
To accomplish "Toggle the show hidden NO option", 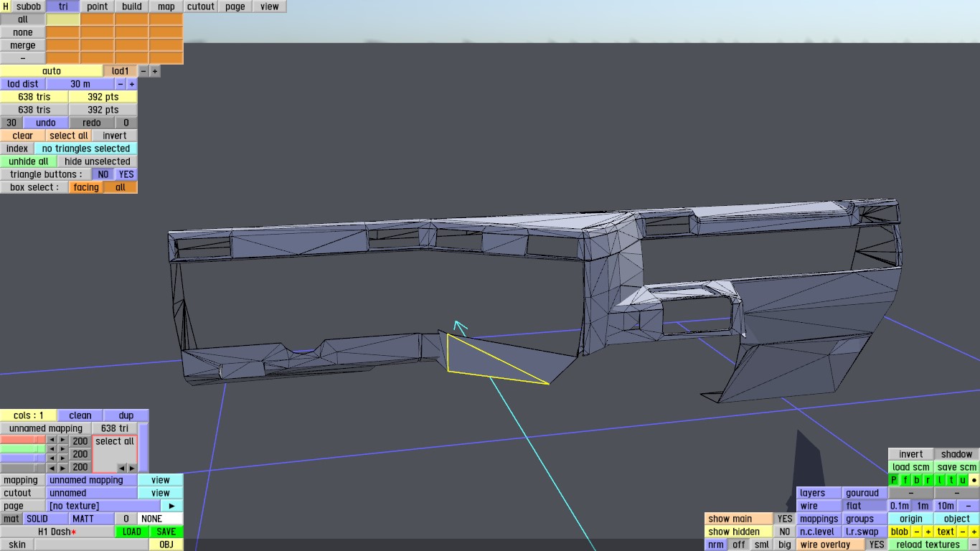I will pyautogui.click(x=785, y=532).
